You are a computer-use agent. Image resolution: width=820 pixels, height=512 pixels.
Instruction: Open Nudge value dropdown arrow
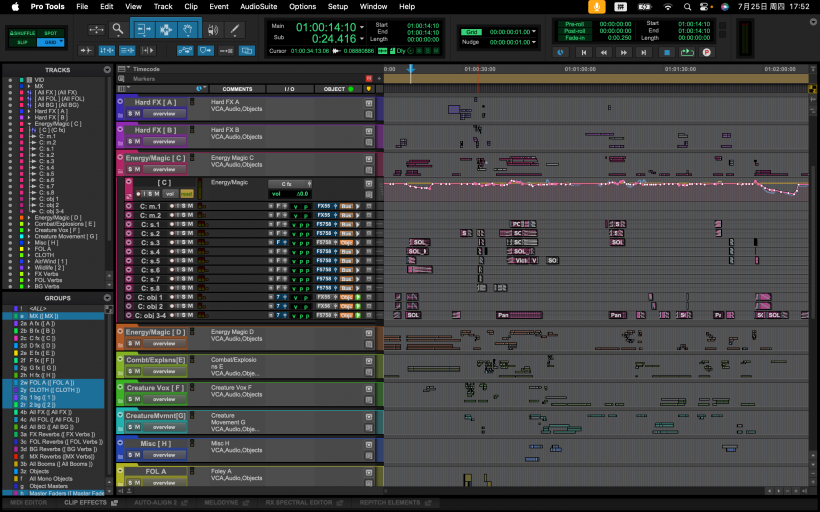click(533, 42)
